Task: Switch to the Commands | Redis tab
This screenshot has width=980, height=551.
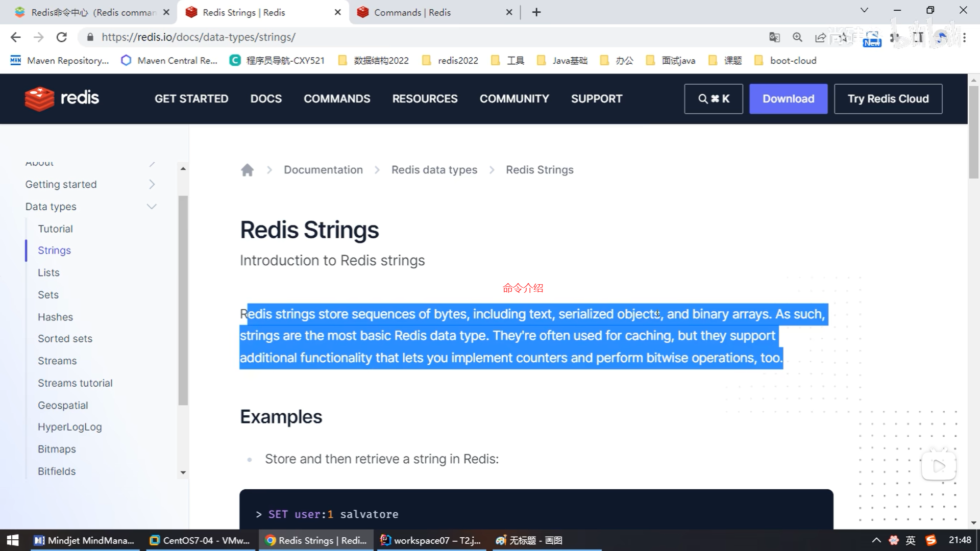Action: point(412,12)
